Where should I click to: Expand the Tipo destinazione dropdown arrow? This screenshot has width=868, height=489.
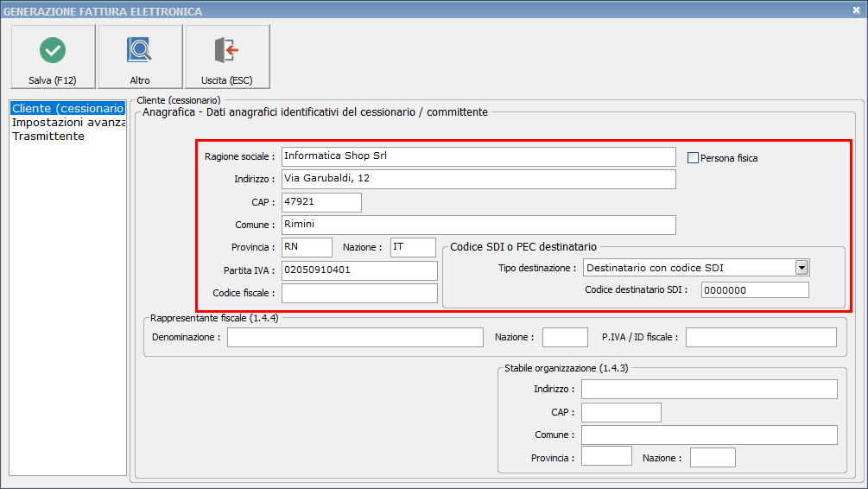[801, 268]
